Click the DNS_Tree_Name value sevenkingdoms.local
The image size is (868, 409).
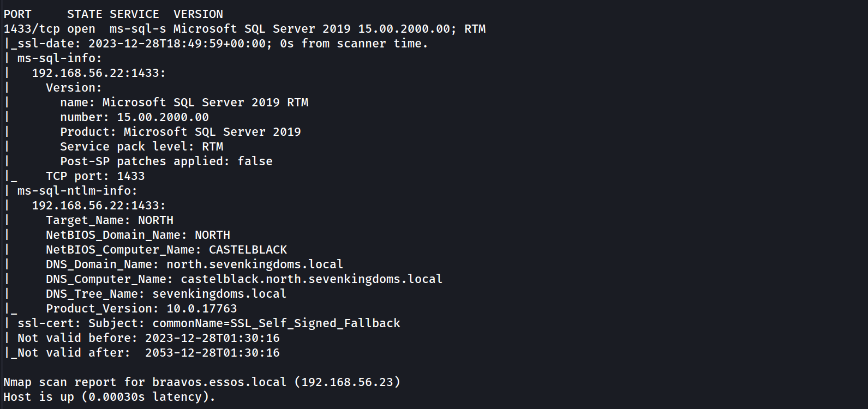click(219, 294)
